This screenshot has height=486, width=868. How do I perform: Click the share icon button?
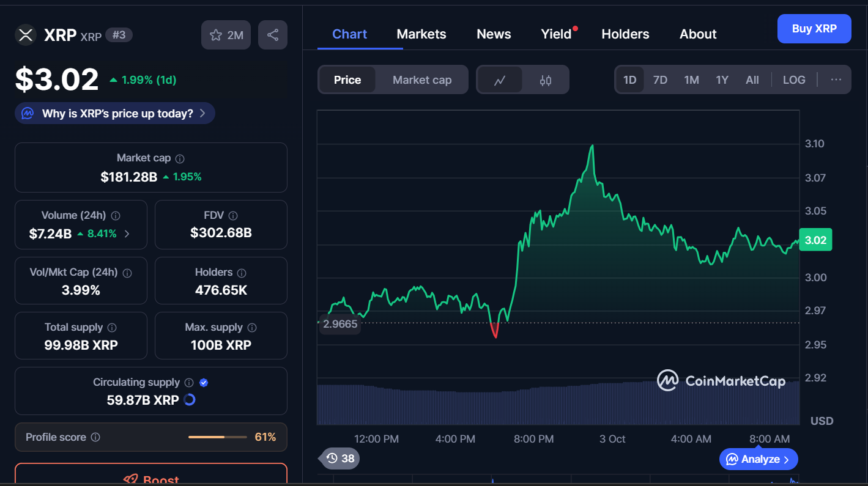point(273,35)
